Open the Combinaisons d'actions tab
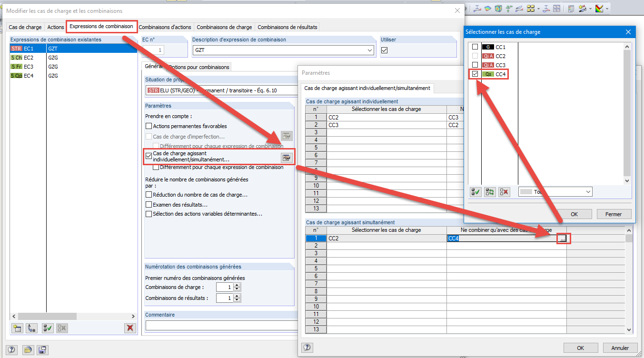The height and width of the screenshot is (358, 644). 165,27
